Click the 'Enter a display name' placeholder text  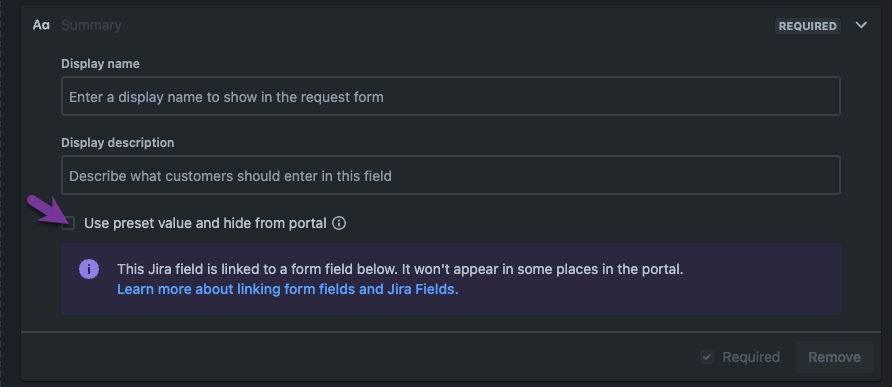click(x=226, y=97)
